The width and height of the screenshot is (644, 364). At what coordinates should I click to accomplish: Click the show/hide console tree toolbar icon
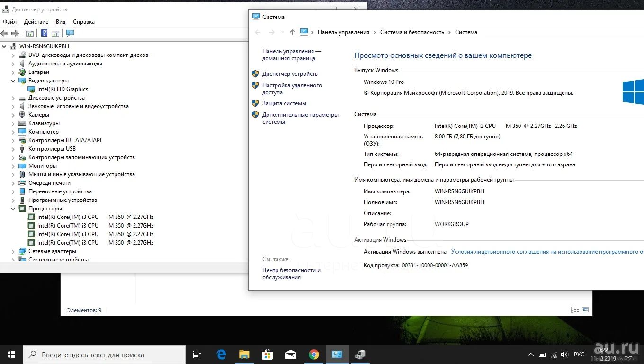point(29,33)
